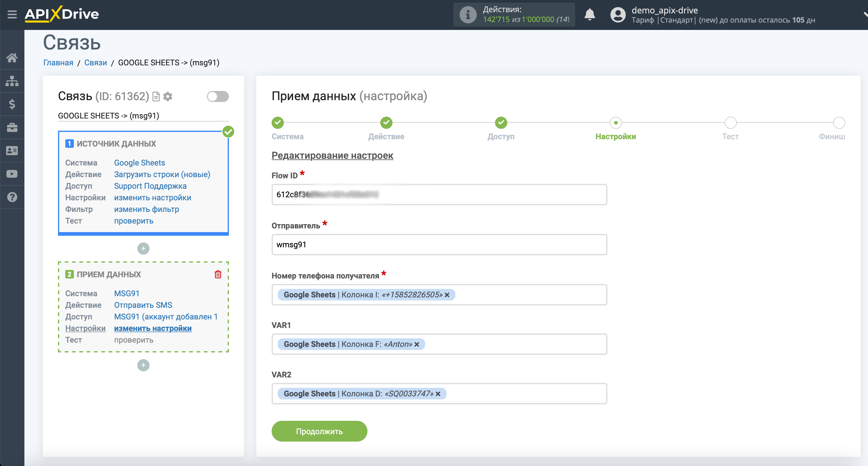Click the APIXDrive logo
The image size is (868, 466).
pos(62,14)
